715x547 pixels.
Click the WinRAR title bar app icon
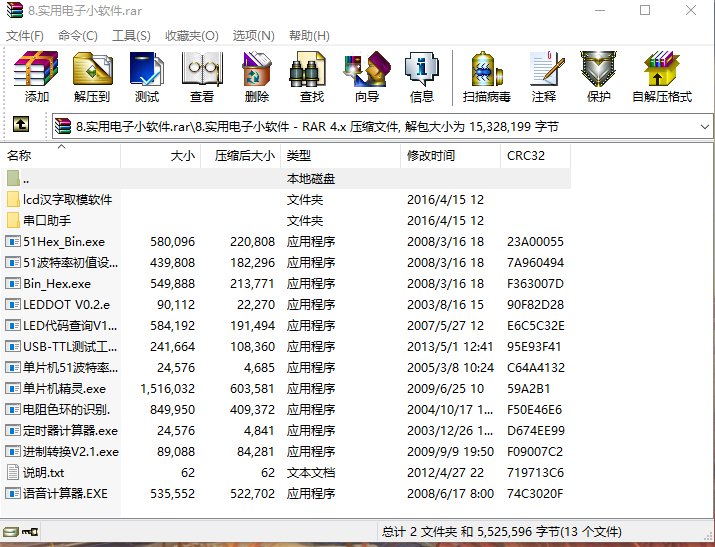click(15, 10)
